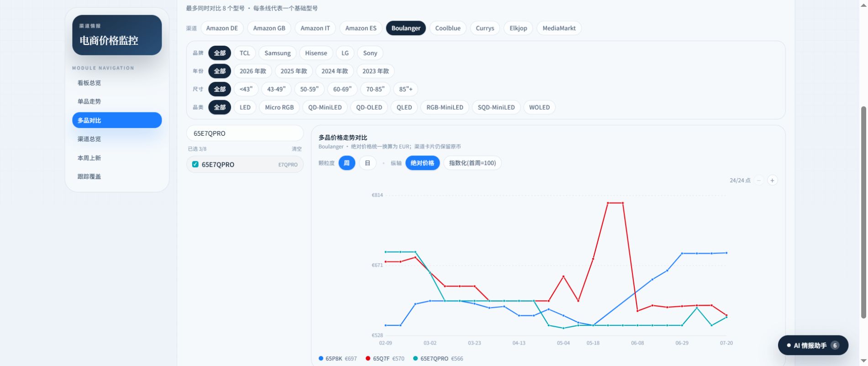Filter channel by Amazon DE
Screen dimensions: 868x366
pyautogui.click(x=222, y=28)
